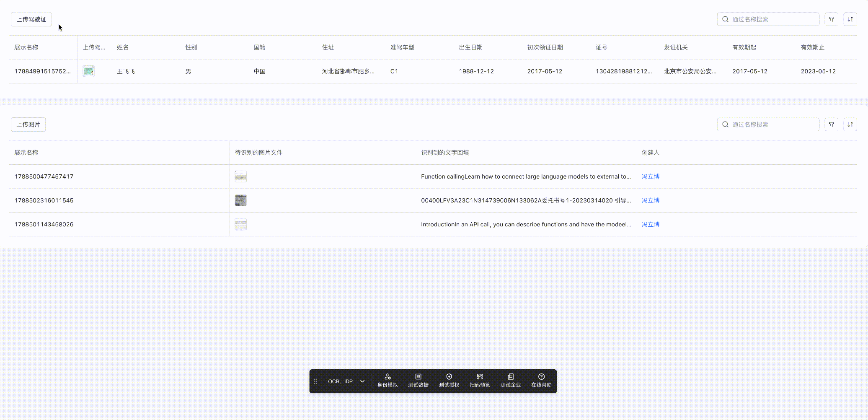The width and height of the screenshot is (868, 420).
Task: Open image thumbnail in row 1788502316011545
Action: click(x=240, y=200)
